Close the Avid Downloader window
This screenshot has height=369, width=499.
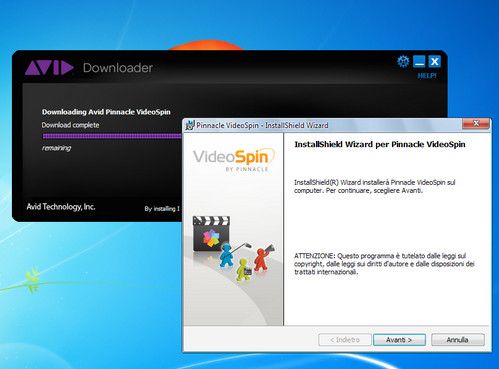tap(434, 61)
